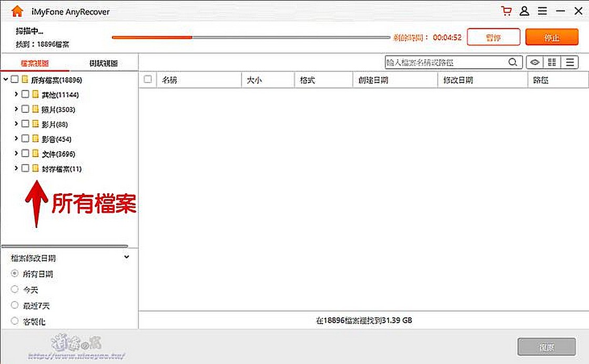Sort by the 路徑 column header
This screenshot has width=589, height=364.
(x=558, y=80)
